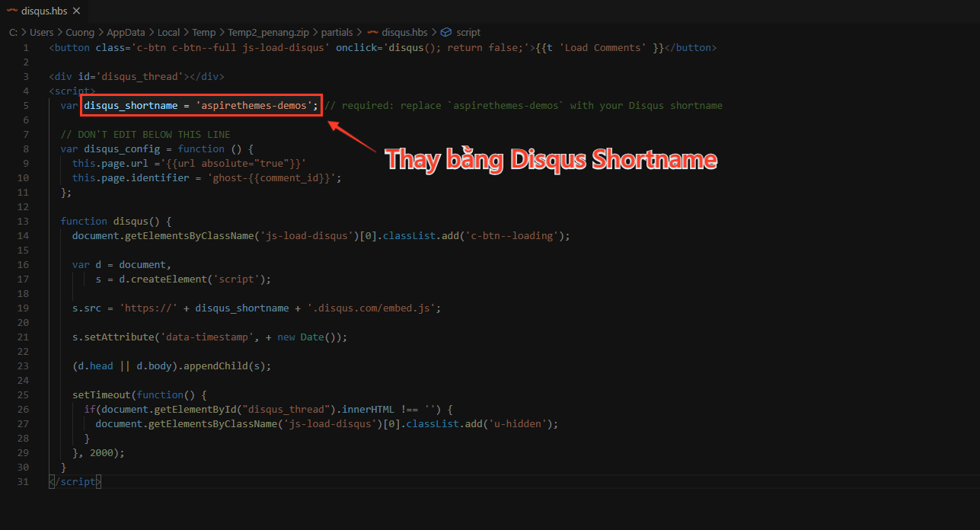Click 'function disqus()' declaration on line 13

[110, 221]
